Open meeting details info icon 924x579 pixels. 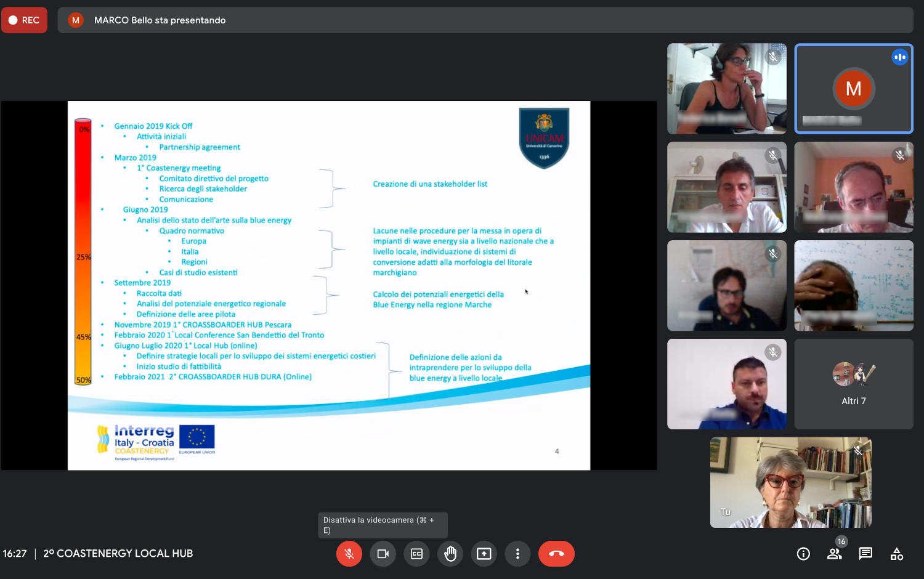coord(803,554)
